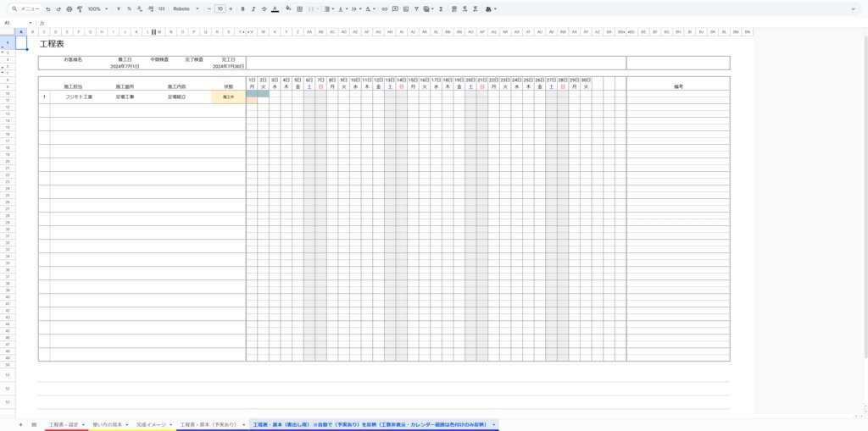This screenshot has height=431, width=868.
Task: Select the 備考 header cell
Action: 678,86
